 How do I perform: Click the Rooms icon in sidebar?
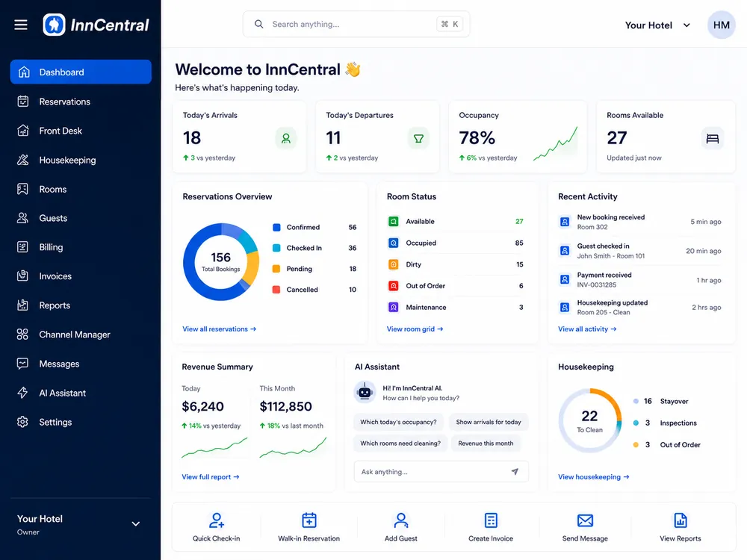click(x=23, y=189)
